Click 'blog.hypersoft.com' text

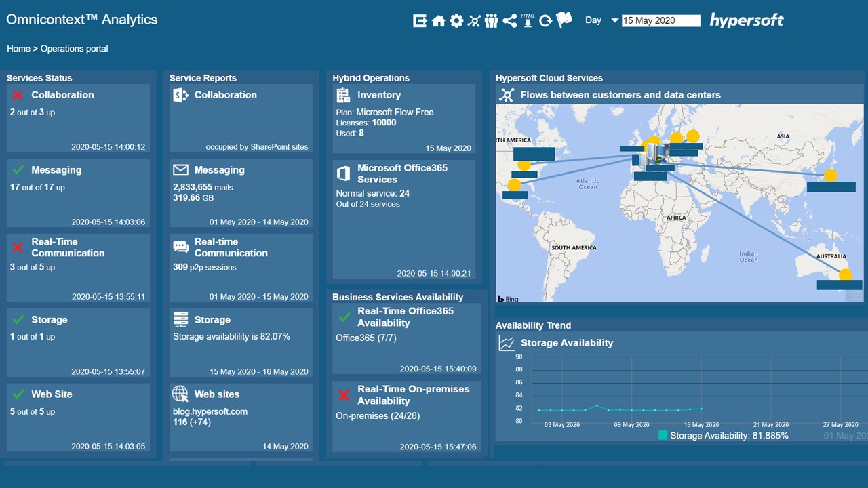click(x=210, y=411)
